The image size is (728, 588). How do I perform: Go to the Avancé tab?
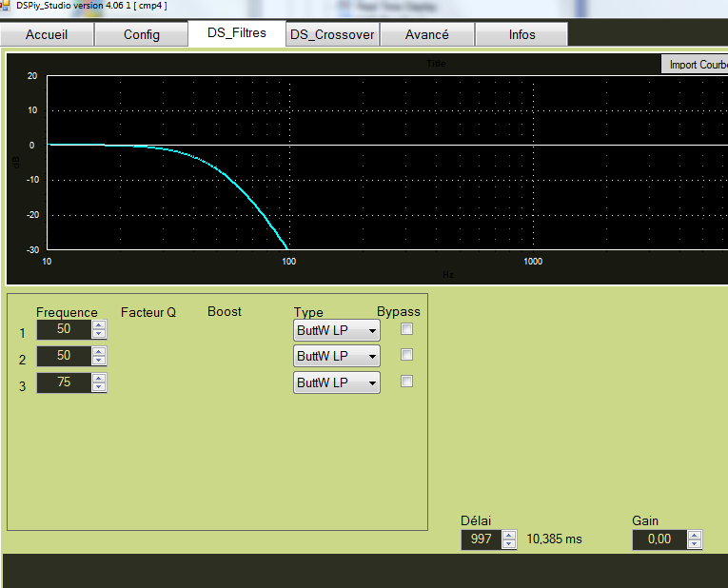(427, 34)
